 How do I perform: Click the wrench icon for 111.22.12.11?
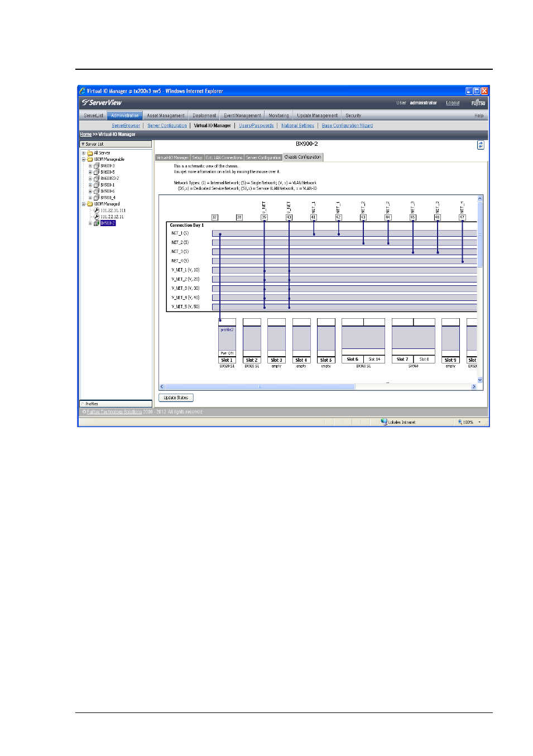[97, 217]
